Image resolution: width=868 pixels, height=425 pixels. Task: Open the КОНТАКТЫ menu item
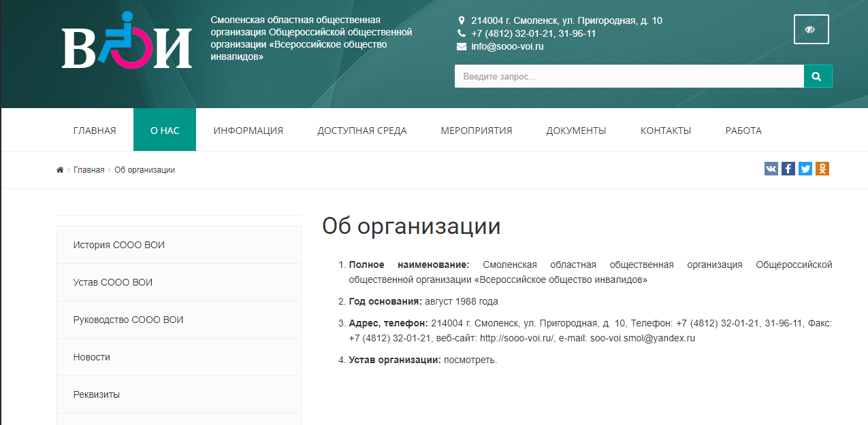point(666,131)
